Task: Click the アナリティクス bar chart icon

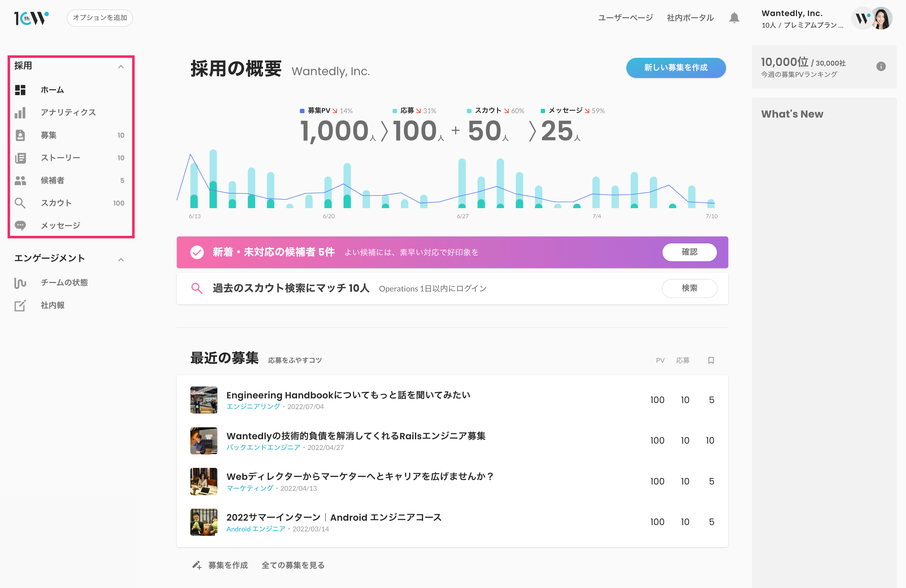Action: click(x=20, y=113)
